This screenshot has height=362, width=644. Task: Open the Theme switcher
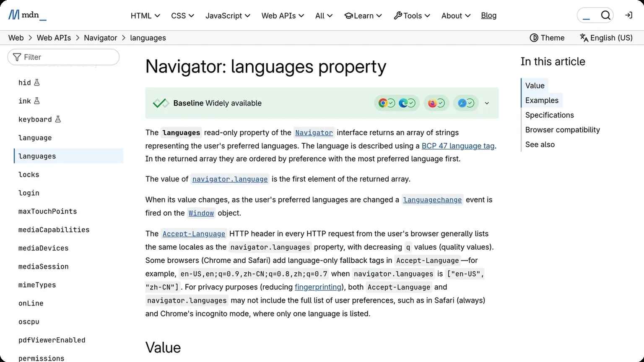pos(547,38)
